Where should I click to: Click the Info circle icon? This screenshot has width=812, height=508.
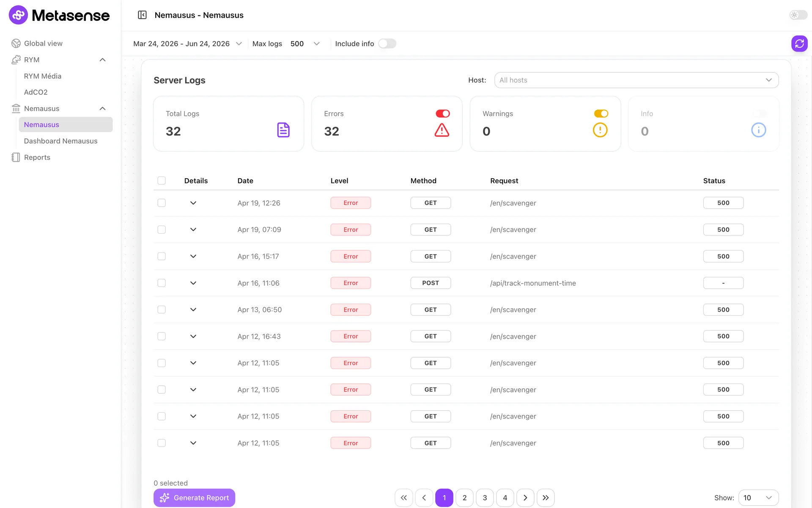click(x=758, y=130)
